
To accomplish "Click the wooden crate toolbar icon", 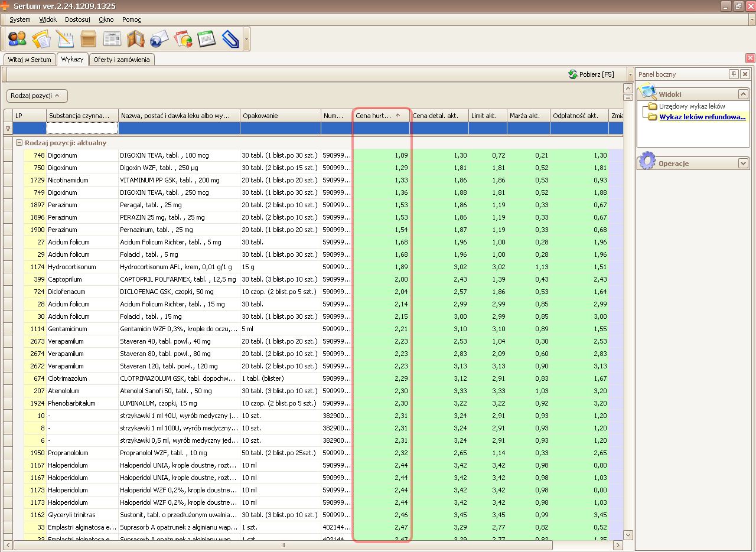I will [x=88, y=39].
